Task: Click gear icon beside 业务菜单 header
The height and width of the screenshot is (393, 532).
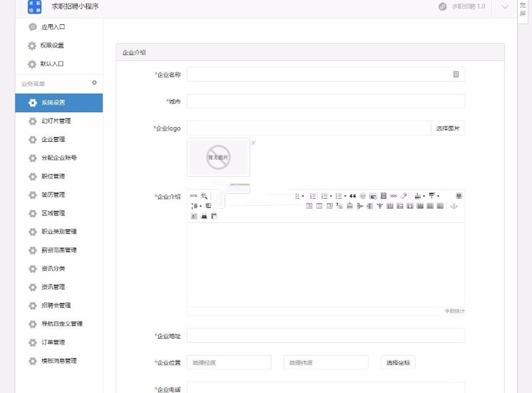Action: tap(94, 83)
